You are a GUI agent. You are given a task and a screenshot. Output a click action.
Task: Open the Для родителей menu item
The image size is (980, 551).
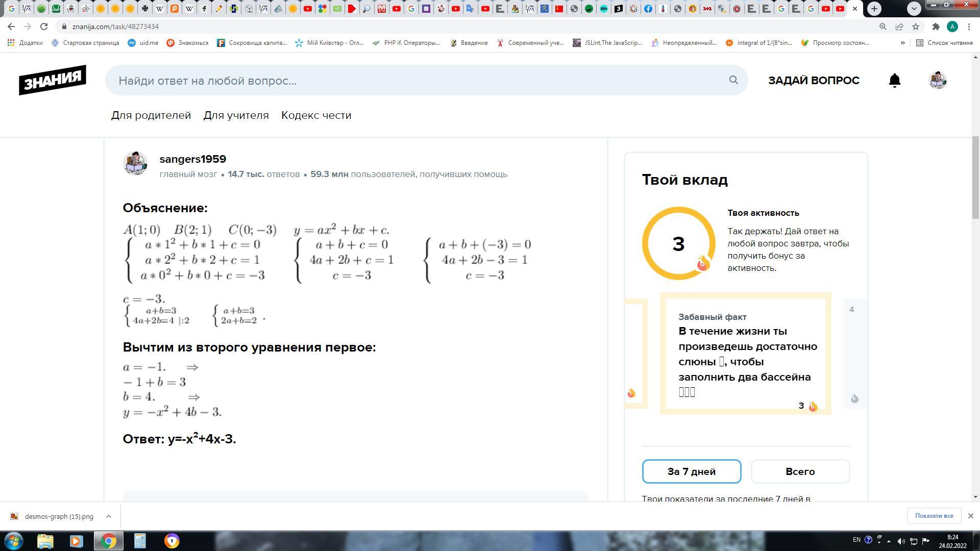click(x=151, y=115)
